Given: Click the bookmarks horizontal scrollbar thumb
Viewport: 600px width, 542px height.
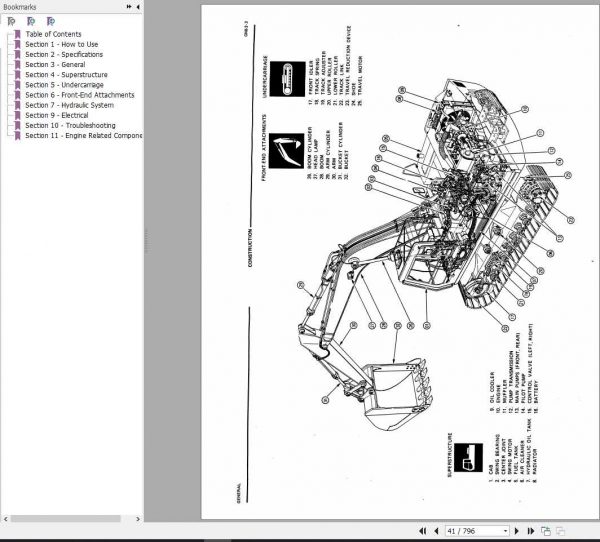Looking at the screenshot, I should pos(65,519).
